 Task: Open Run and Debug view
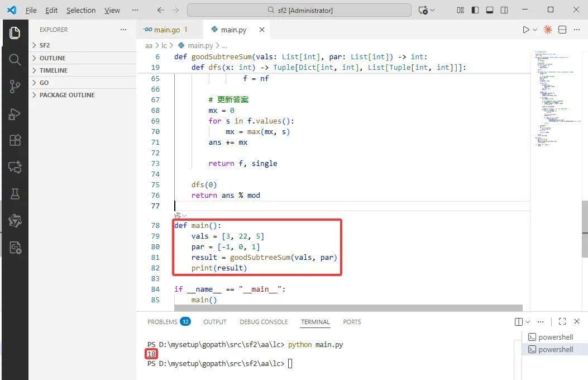pos(15,114)
